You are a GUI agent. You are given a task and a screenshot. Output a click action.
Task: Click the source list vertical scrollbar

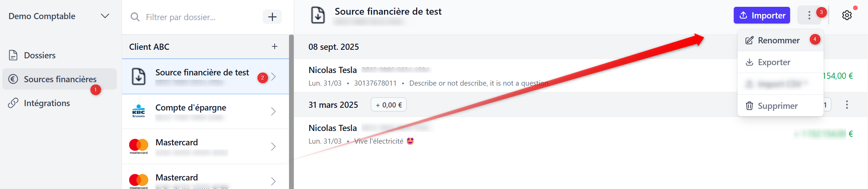291,112
